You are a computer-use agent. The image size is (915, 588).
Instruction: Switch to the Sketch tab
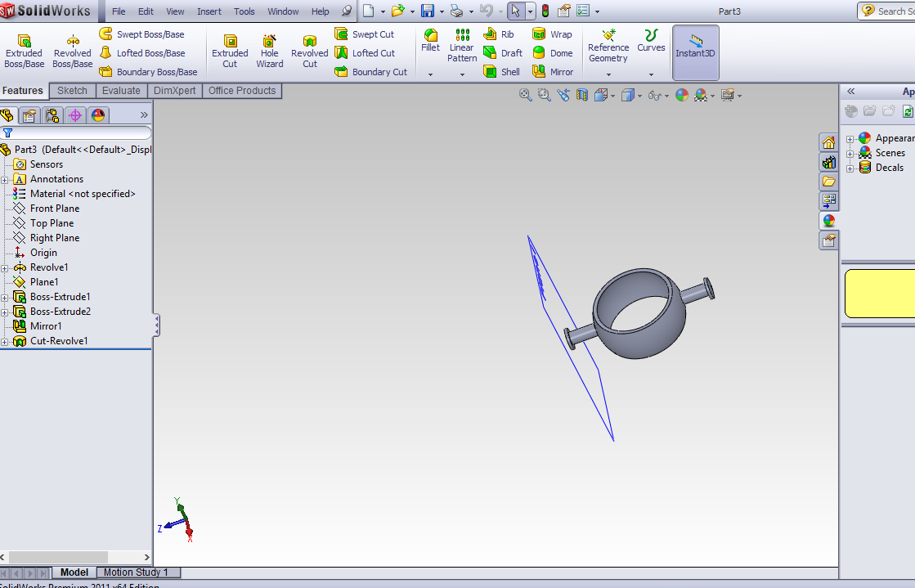coord(72,91)
